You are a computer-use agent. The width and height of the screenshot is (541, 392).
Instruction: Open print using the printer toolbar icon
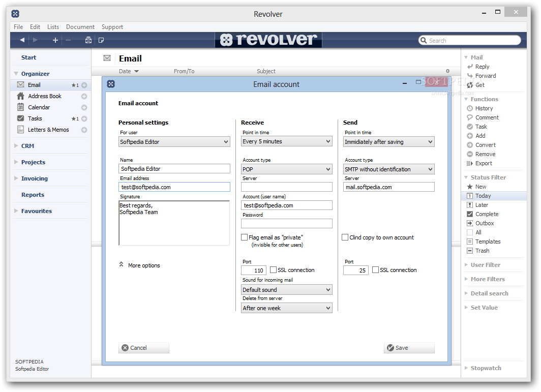[88, 40]
